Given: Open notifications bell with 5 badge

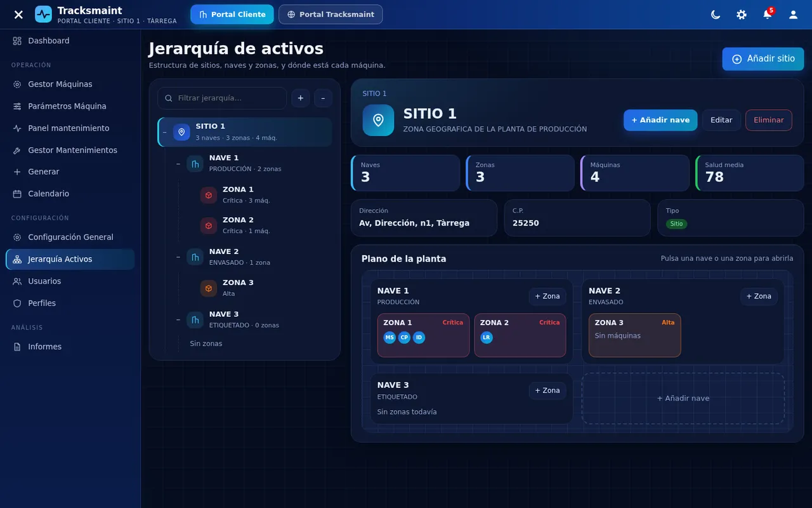Looking at the screenshot, I should (x=768, y=15).
